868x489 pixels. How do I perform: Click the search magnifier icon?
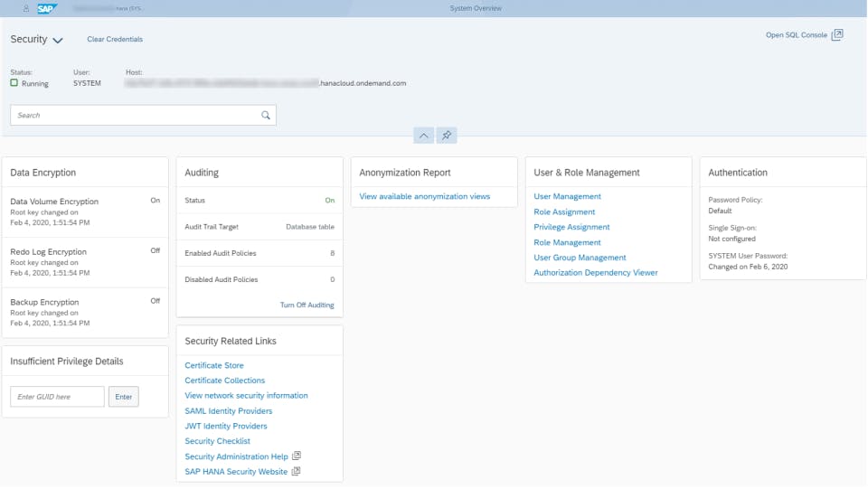click(266, 115)
